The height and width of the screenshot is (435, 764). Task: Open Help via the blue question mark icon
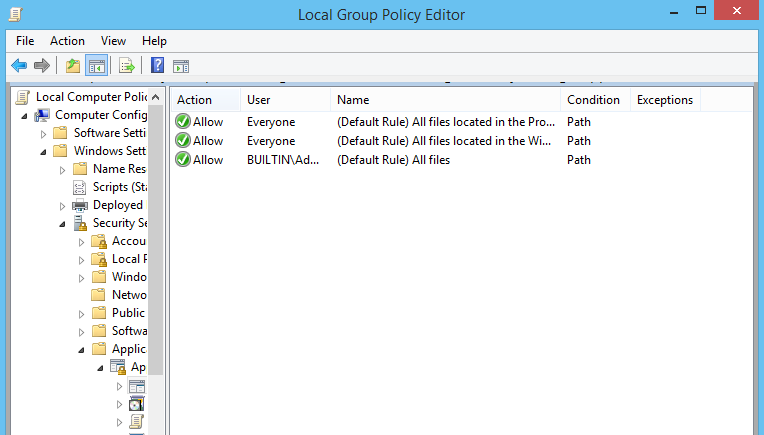[157, 65]
